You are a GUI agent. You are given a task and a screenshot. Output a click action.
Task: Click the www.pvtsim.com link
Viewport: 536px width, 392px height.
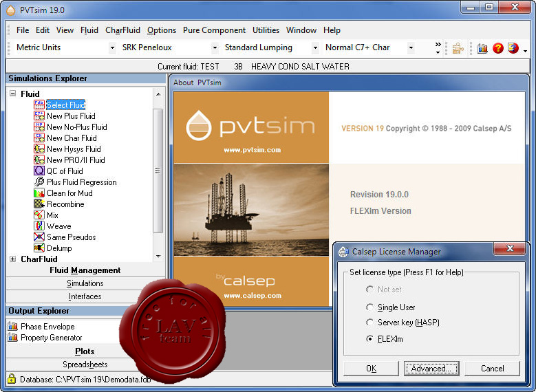253,150
